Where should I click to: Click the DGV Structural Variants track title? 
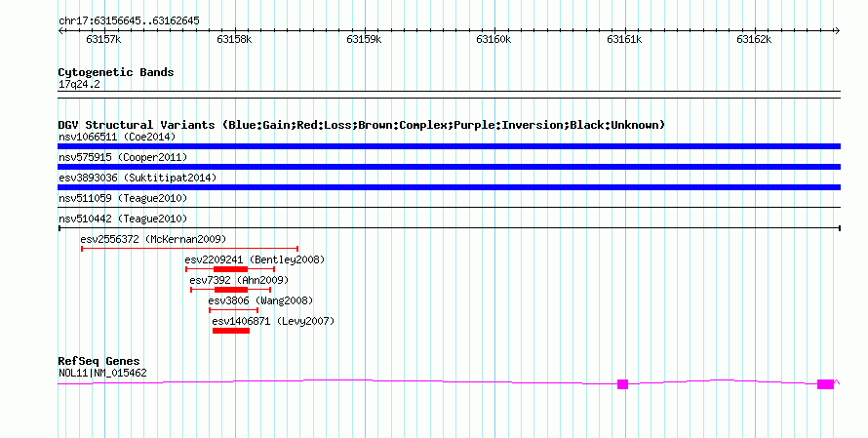coord(362,125)
